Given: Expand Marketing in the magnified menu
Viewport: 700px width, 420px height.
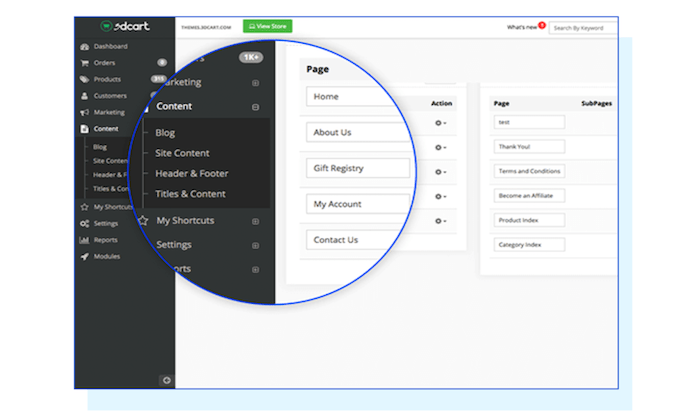Looking at the screenshot, I should [255, 83].
